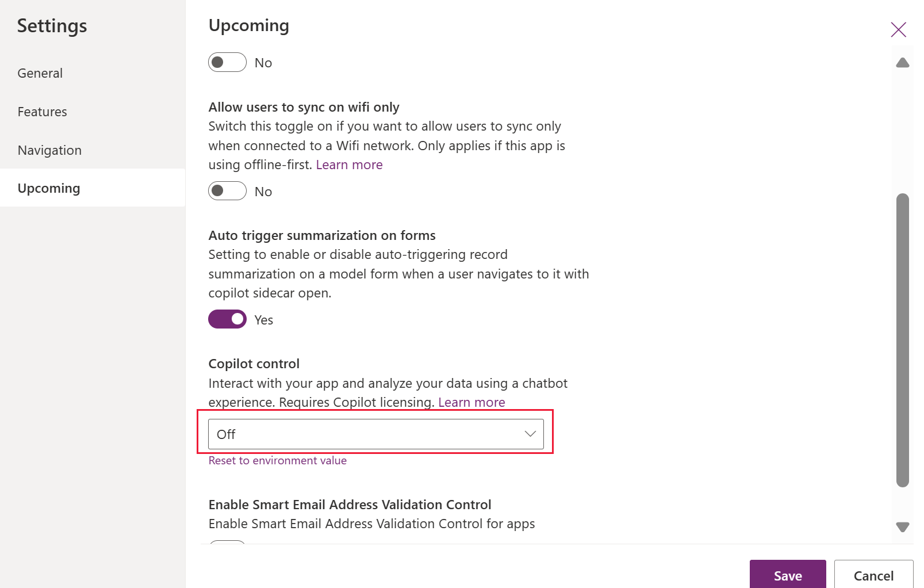Click the dropdown chevron on Copilot control

click(529, 434)
